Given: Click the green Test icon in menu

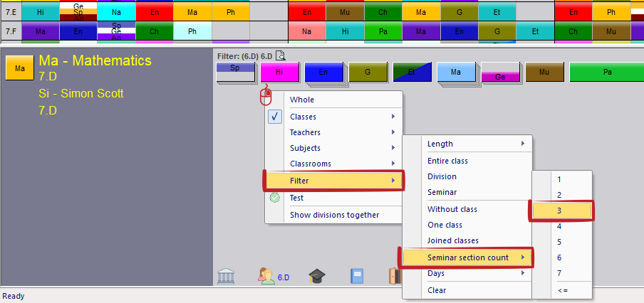Looking at the screenshot, I should pyautogui.click(x=275, y=198).
